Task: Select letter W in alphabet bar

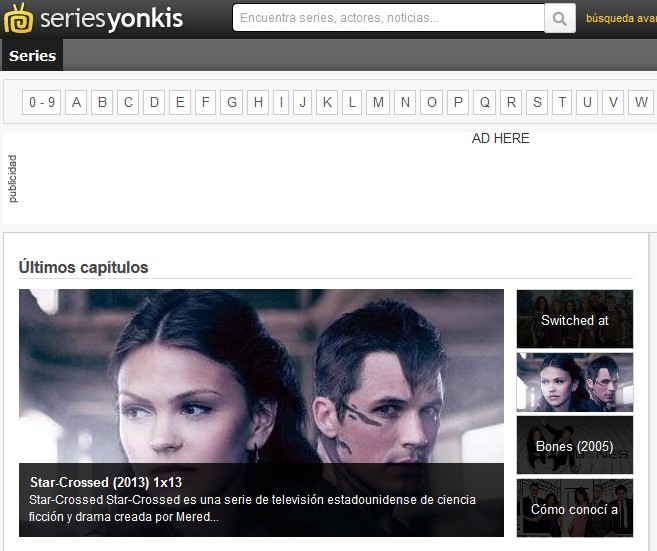Action: (x=641, y=102)
